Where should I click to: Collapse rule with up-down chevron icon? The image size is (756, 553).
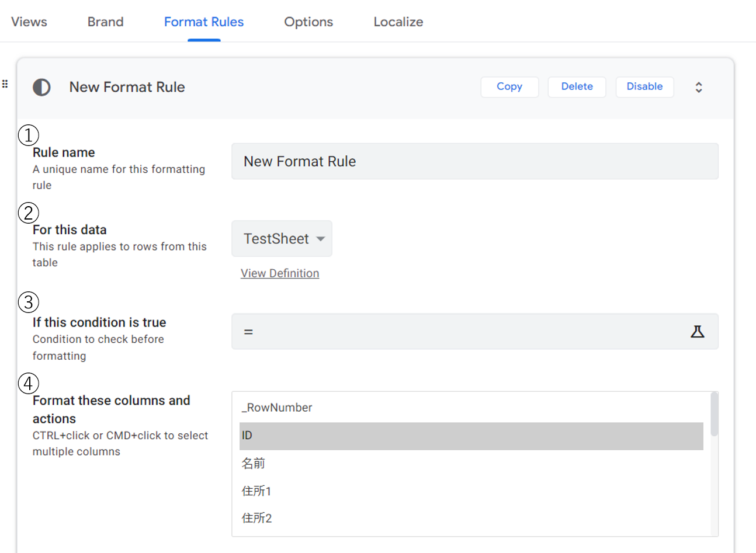click(698, 88)
